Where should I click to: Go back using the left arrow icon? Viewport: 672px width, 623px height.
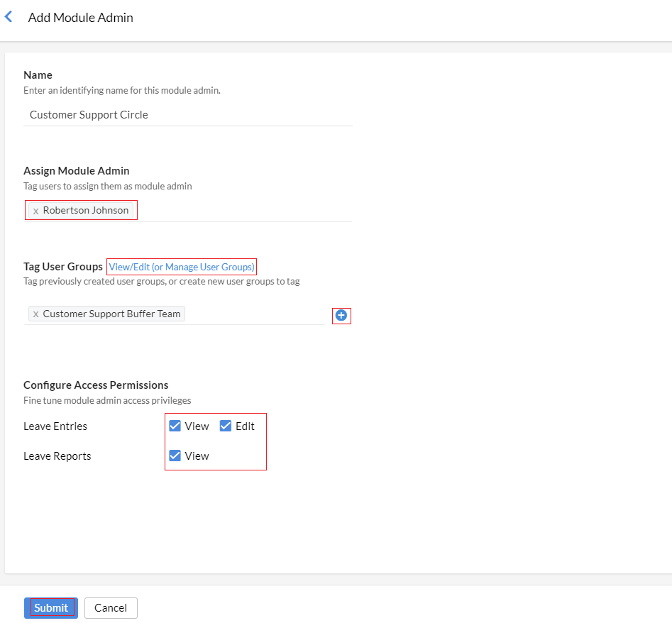coord(8,17)
